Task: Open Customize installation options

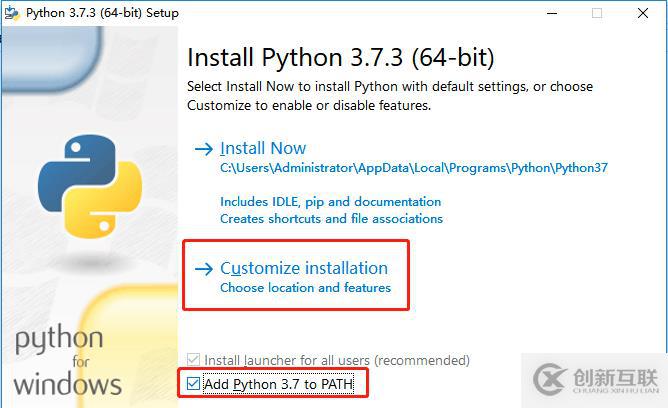Action: (303, 268)
